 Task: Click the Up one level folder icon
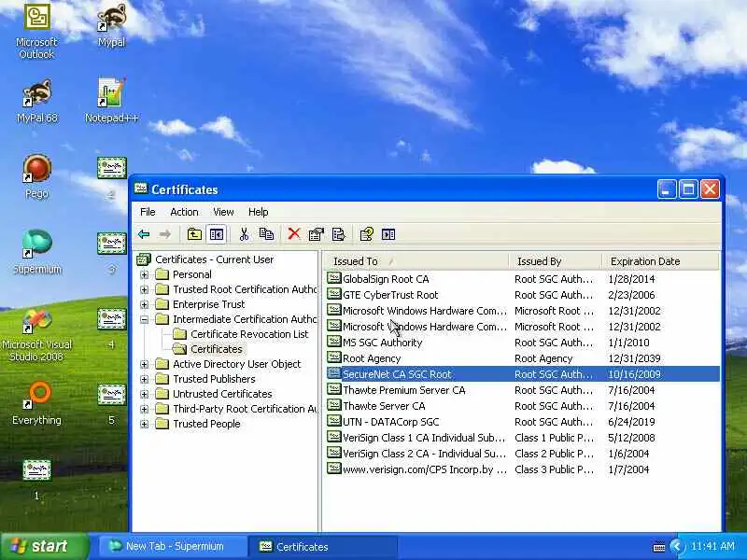(x=194, y=234)
